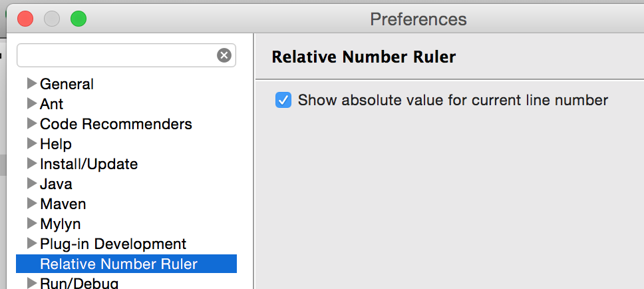Zoom the Preferences window with green button
The image size is (644, 289).
79,19
